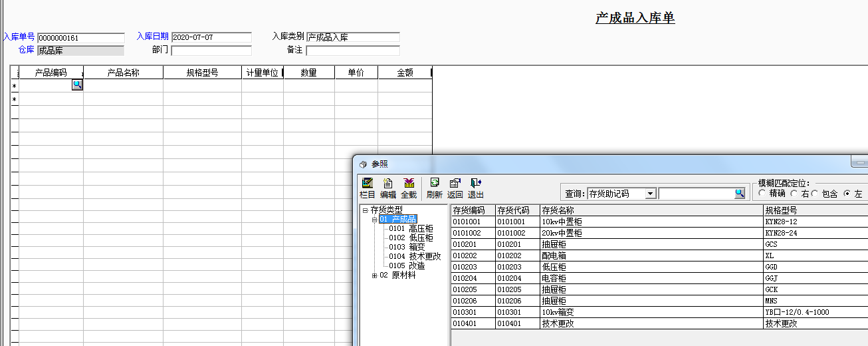
Task: Click 参照 window title icon
Action: point(363,164)
